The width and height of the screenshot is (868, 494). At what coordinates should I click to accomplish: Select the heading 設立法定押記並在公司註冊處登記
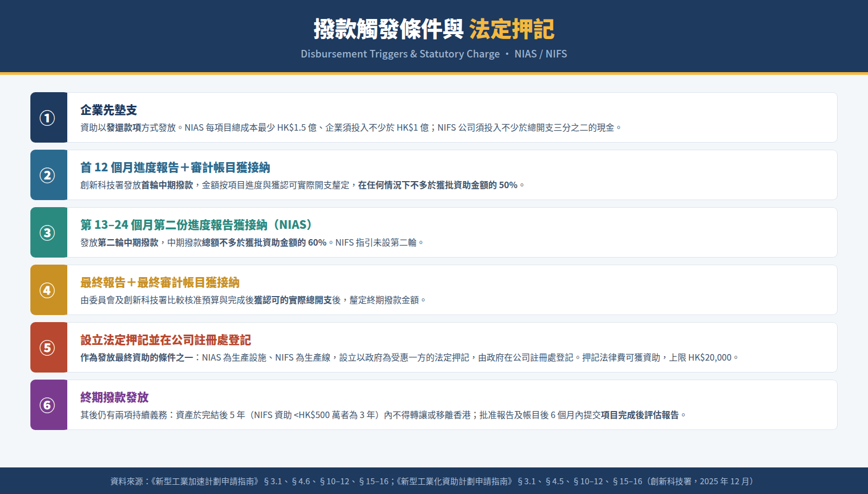pos(165,340)
